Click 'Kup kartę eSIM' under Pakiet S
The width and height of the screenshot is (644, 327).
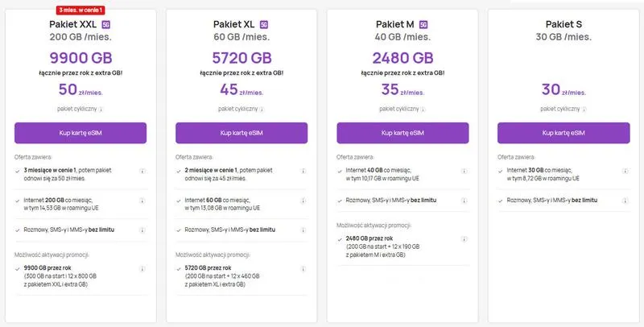click(x=563, y=133)
